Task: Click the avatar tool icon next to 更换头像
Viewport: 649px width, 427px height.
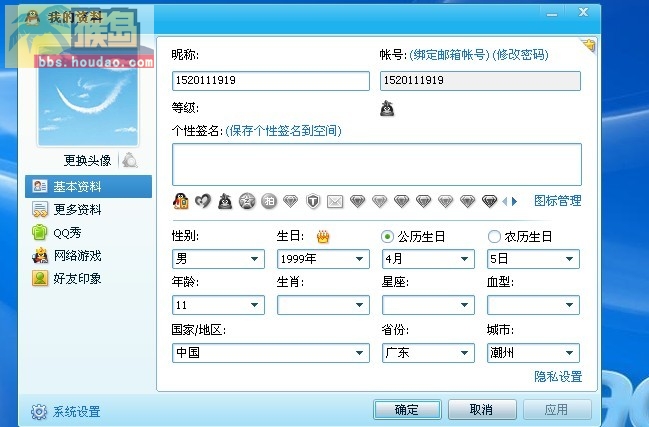Action: click(130, 160)
